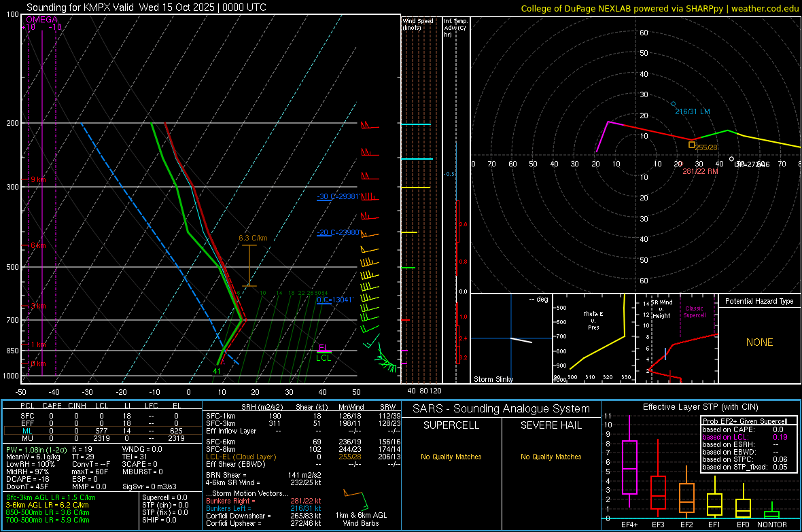Click the Effective Layer STP (with CIN) title

click(701, 407)
